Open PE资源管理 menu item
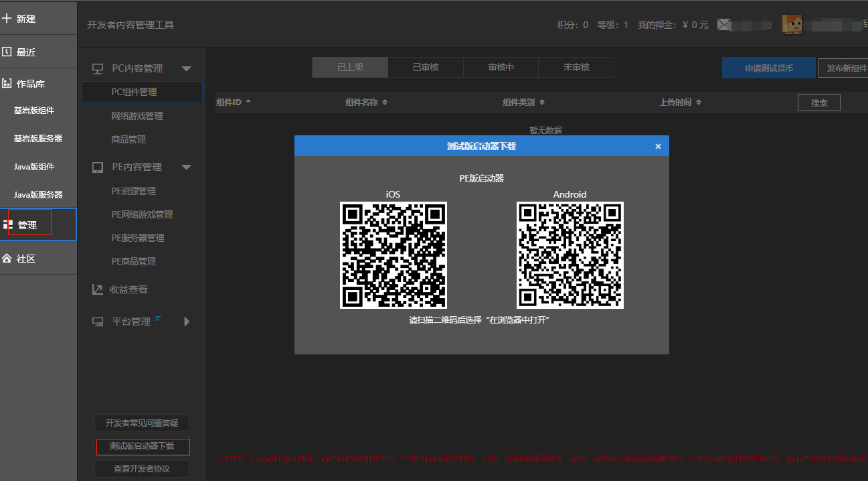The height and width of the screenshot is (481, 868). [x=134, y=191]
